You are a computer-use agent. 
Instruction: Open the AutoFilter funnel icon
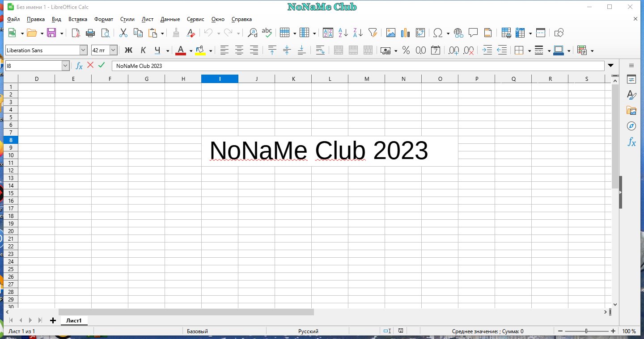click(x=373, y=33)
